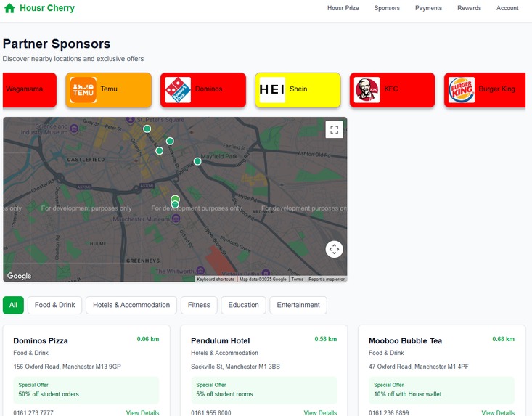This screenshot has width=532, height=416.
Task: Select the Shein sponsor card
Action: pos(298,90)
